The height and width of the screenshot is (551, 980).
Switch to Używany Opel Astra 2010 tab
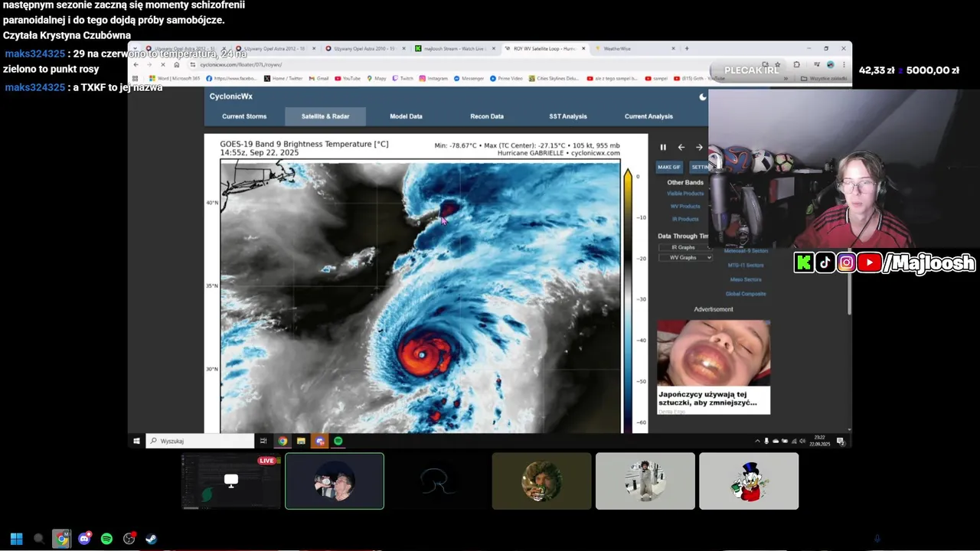click(366, 48)
